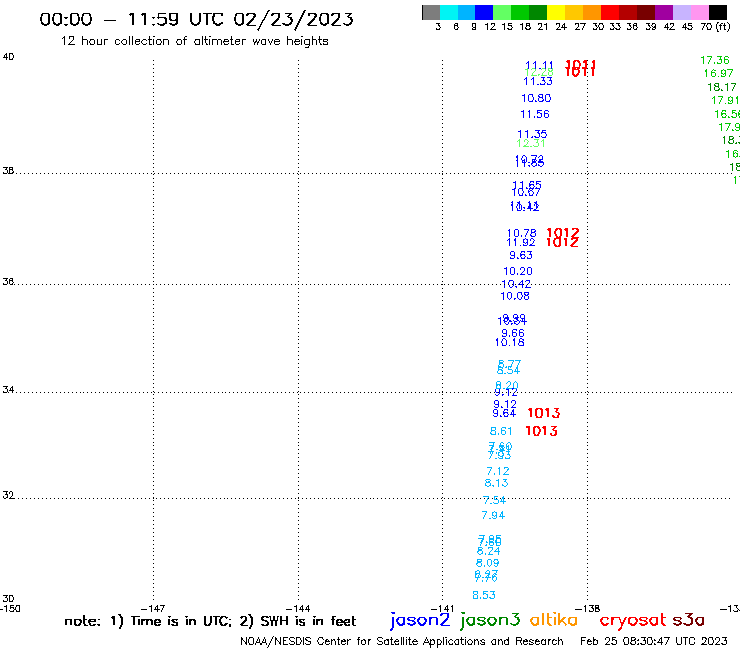Click the red 1013 beside value 9.64
740x650 pixels.
544,413
